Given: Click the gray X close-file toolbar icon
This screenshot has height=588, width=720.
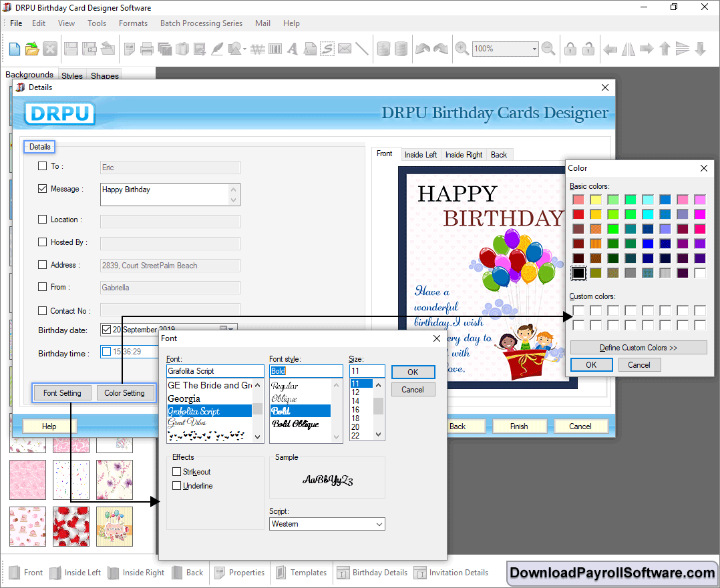Looking at the screenshot, I should pos(50,49).
